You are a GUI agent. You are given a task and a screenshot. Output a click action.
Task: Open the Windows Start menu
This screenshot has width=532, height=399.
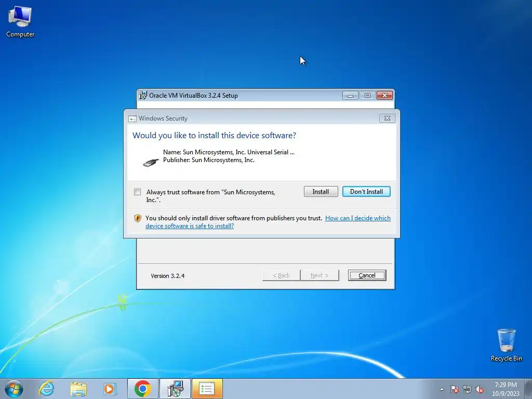coord(14,389)
